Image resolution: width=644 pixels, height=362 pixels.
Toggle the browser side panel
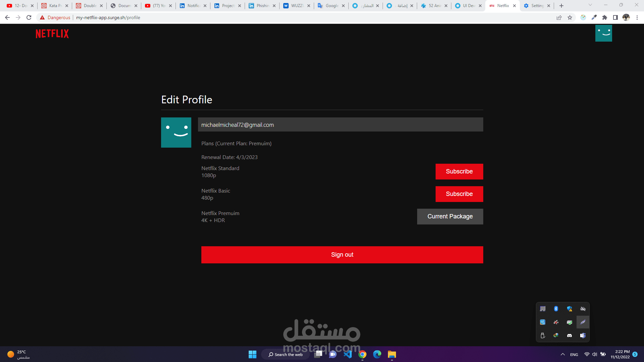click(615, 17)
